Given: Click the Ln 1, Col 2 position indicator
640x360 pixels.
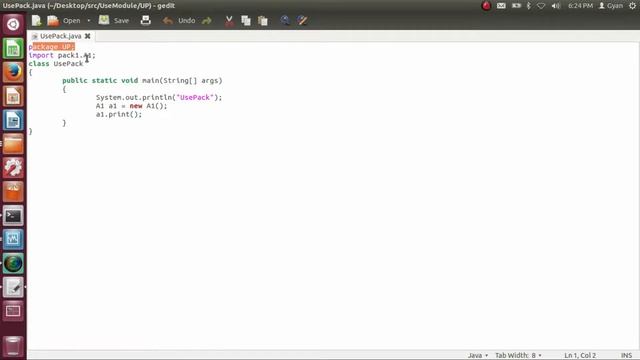Looking at the screenshot, I should pos(580,356).
